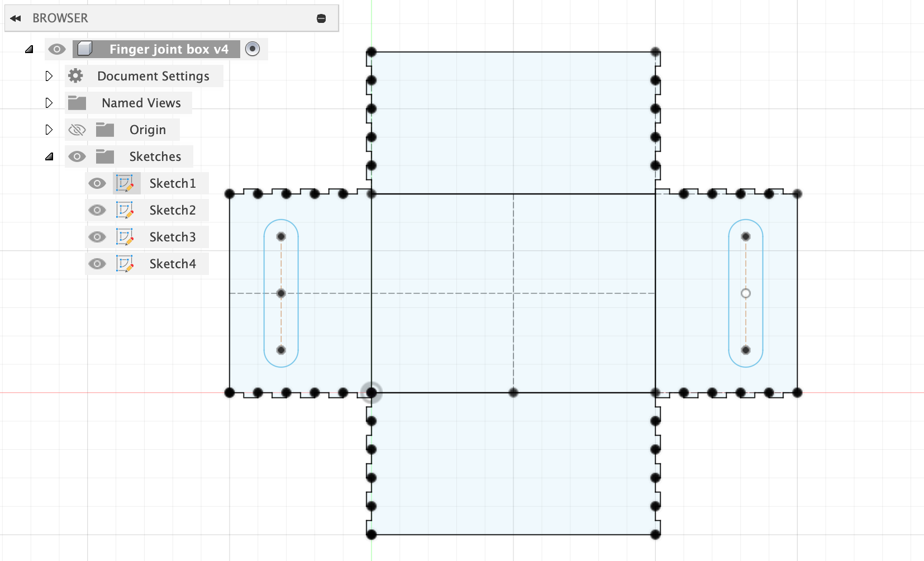Hide Sketch1 using its eye icon
Viewport: 924px width, 561px height.
pyautogui.click(x=97, y=183)
